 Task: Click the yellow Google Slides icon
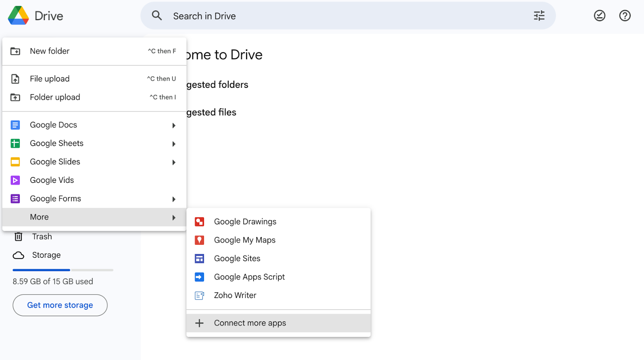click(x=15, y=162)
